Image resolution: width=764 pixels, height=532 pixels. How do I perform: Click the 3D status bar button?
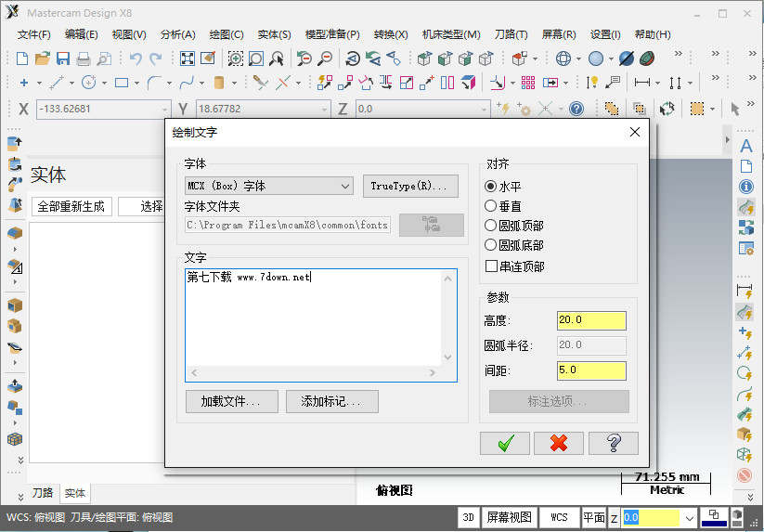(x=468, y=517)
